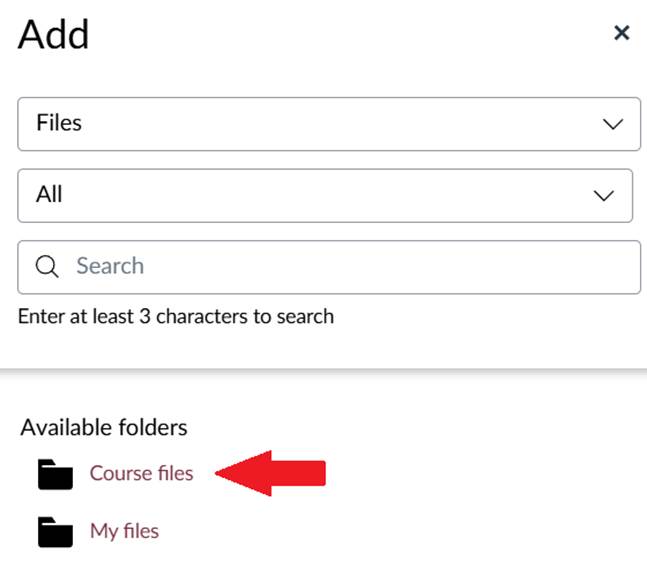Open the Files type dropdown

point(328,123)
